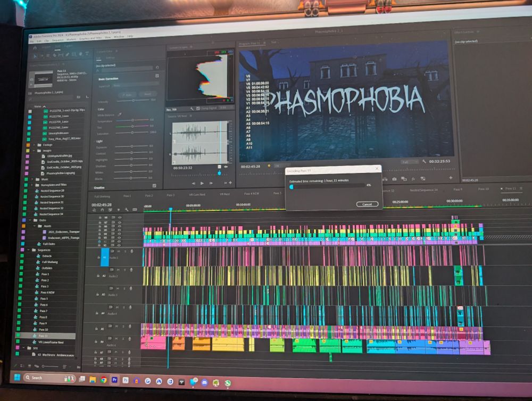Open Program Monitor wrench settings

424,161
